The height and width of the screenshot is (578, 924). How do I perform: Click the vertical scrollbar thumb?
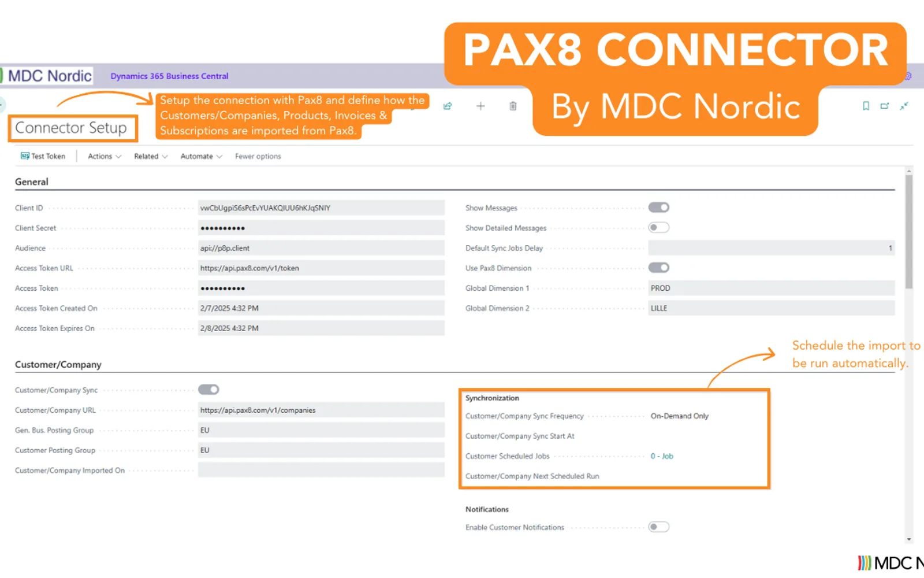(909, 231)
